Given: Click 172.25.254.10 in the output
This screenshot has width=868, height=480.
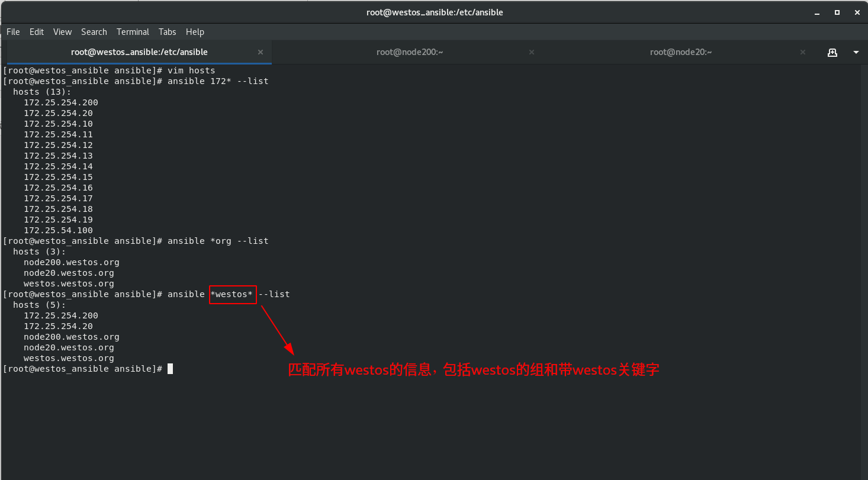Looking at the screenshot, I should coord(58,124).
